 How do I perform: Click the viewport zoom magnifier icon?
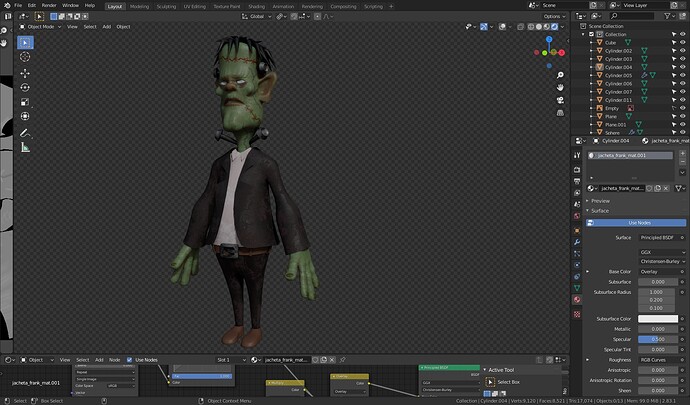click(560, 75)
